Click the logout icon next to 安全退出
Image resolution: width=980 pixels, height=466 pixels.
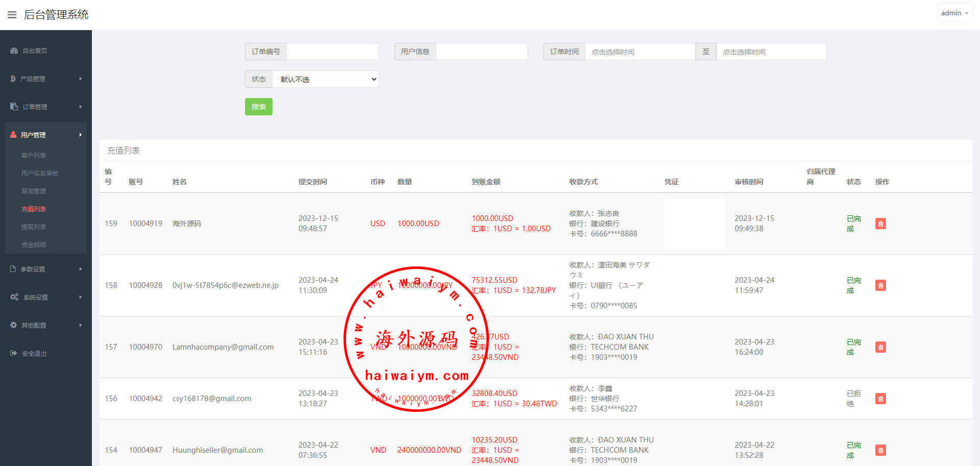[14, 353]
